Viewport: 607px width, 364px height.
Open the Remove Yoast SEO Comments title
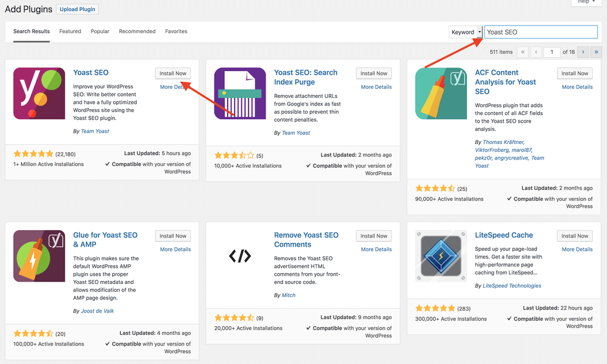(306, 240)
